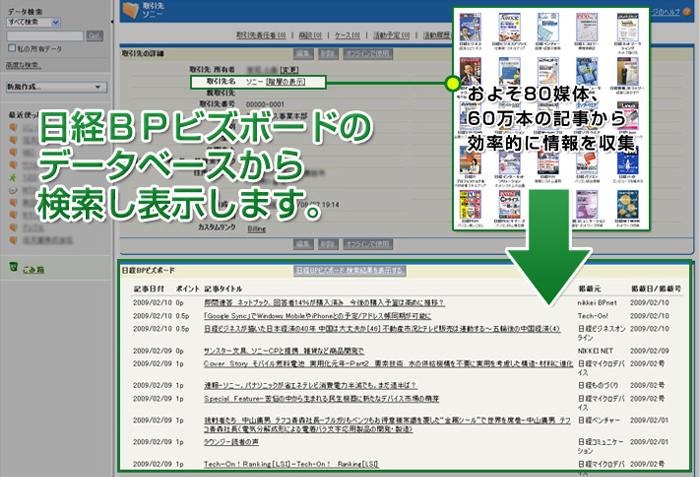The height and width of the screenshot is (477, 700).
Task: Click 削除 button in the 取引先の詳細 header
Action: pyautogui.click(x=328, y=54)
